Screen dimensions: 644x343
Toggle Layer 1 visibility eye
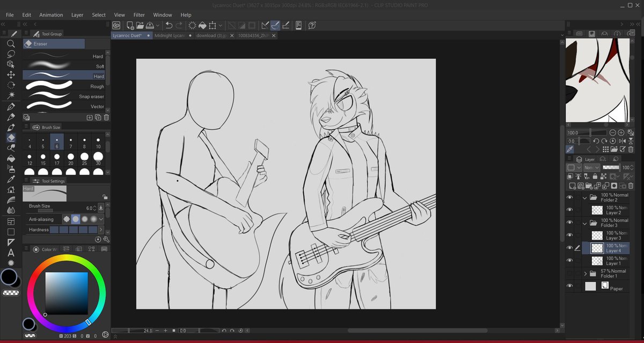(x=570, y=260)
